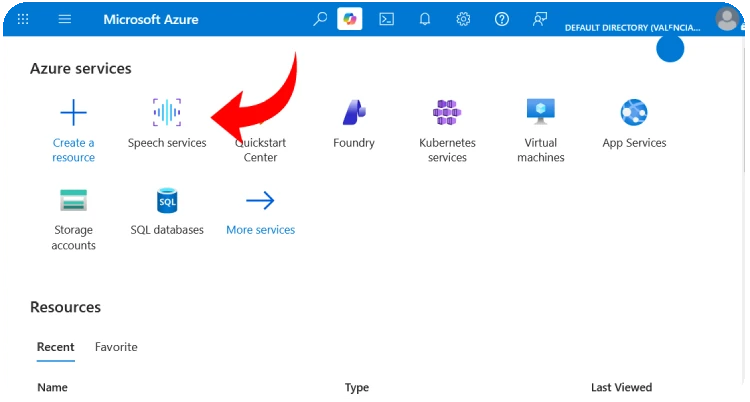Click the Azure services heading
Viewport: 750px width, 402px height.
[x=80, y=68]
